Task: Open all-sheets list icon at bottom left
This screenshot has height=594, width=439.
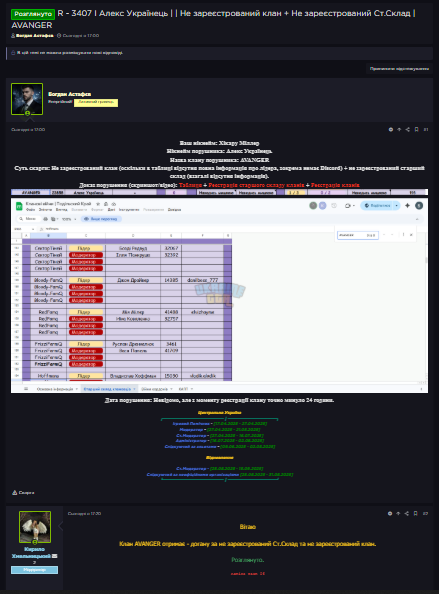Action: click(26, 389)
